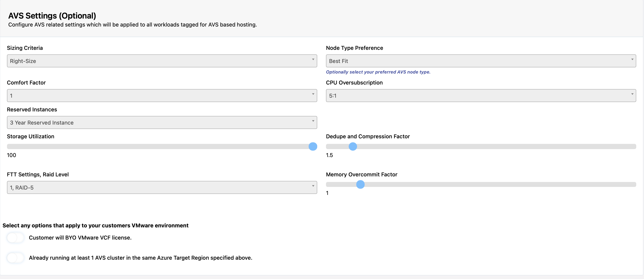Click the Sizing Criteria label
The height and width of the screenshot is (279, 644).
coord(25,48)
